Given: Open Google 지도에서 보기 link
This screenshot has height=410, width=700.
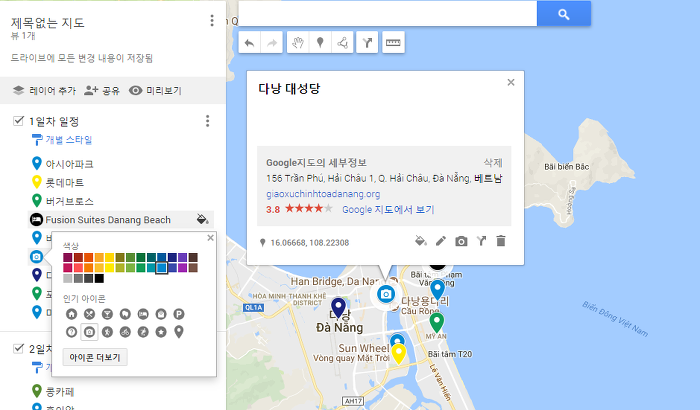Looking at the screenshot, I should 388,209.
